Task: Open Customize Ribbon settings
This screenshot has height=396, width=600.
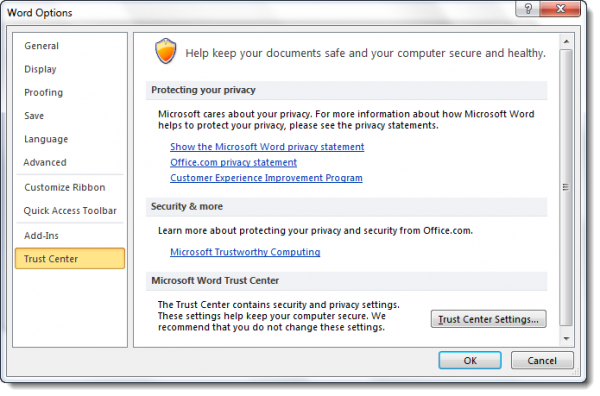Action: click(64, 187)
